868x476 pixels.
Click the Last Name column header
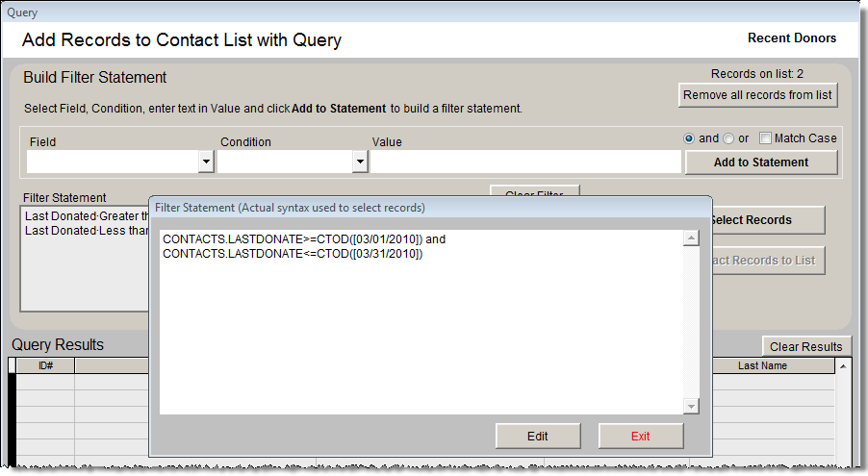click(x=761, y=366)
